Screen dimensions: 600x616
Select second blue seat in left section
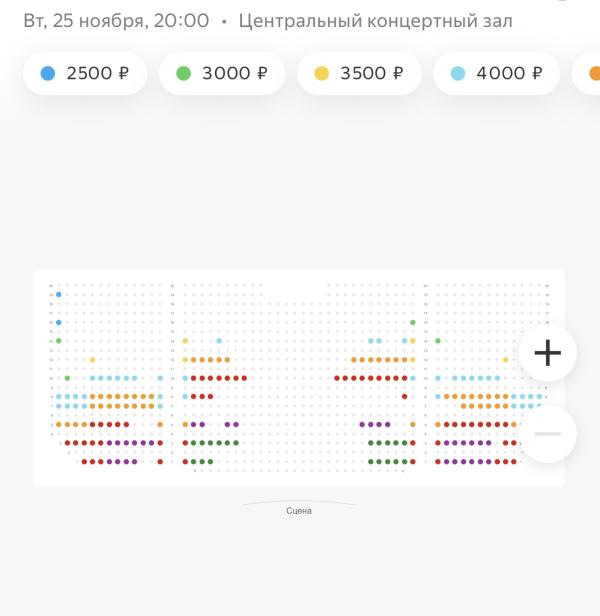point(59,322)
